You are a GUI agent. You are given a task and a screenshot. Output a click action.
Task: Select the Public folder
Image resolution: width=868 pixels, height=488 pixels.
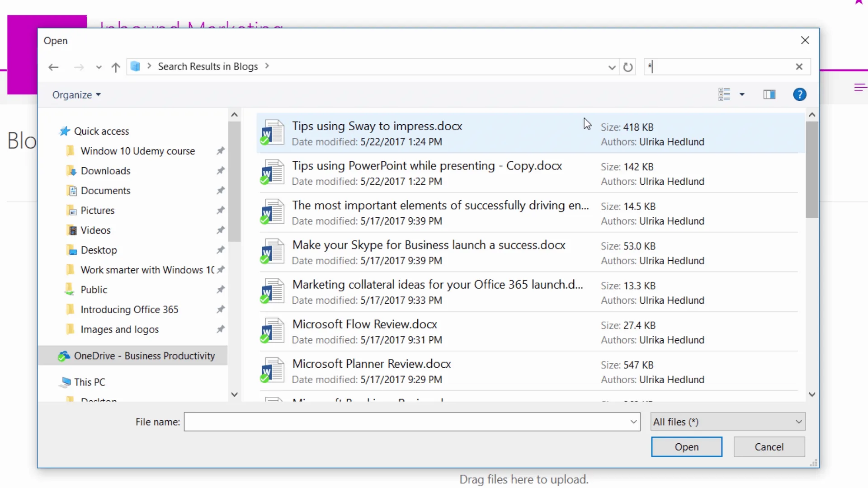coord(94,290)
